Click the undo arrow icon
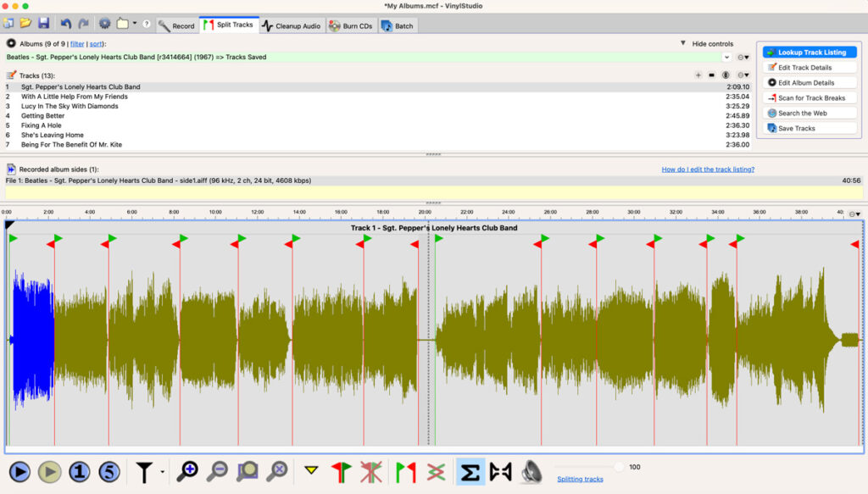Viewport: 868px width, 494px height. tap(65, 23)
